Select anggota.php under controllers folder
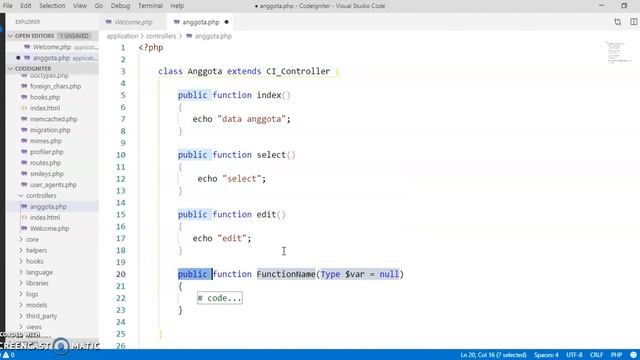Screen dimensions: 640x360 click(48, 207)
